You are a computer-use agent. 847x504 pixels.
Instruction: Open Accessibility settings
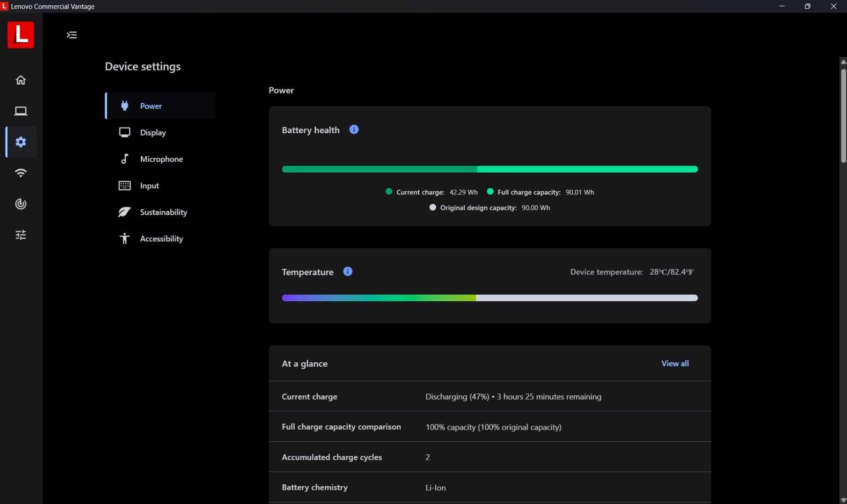[160, 239]
